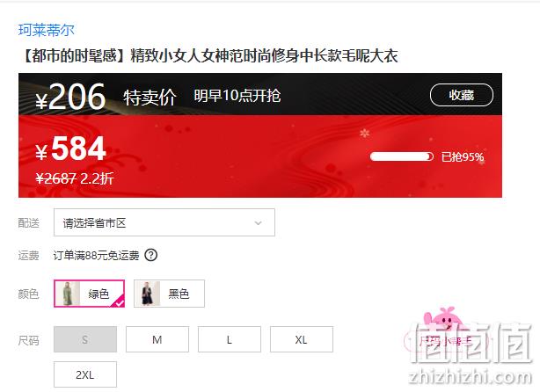Image resolution: width=540 pixels, height=392 pixels.
Task: Choose size M
Action: coord(157,339)
